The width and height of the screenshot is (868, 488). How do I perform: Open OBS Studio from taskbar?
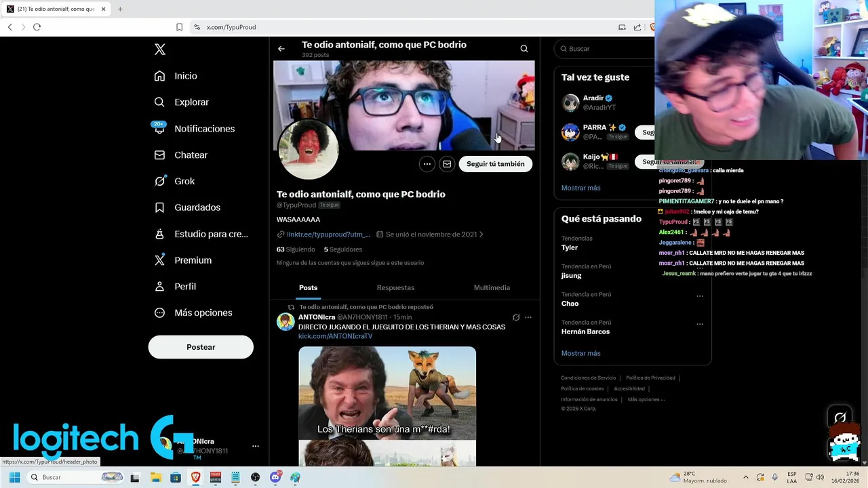(x=255, y=477)
